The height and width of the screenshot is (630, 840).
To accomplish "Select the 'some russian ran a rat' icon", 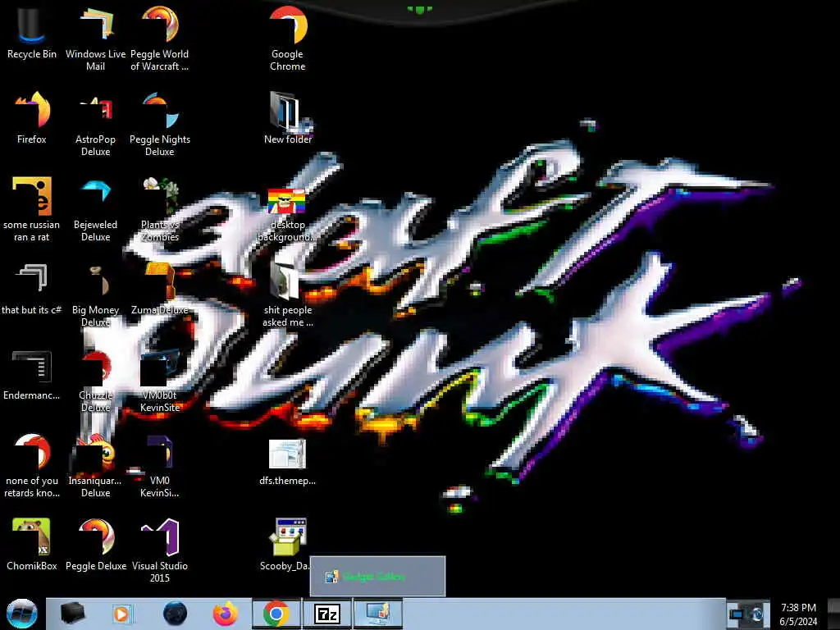I will pyautogui.click(x=32, y=209).
